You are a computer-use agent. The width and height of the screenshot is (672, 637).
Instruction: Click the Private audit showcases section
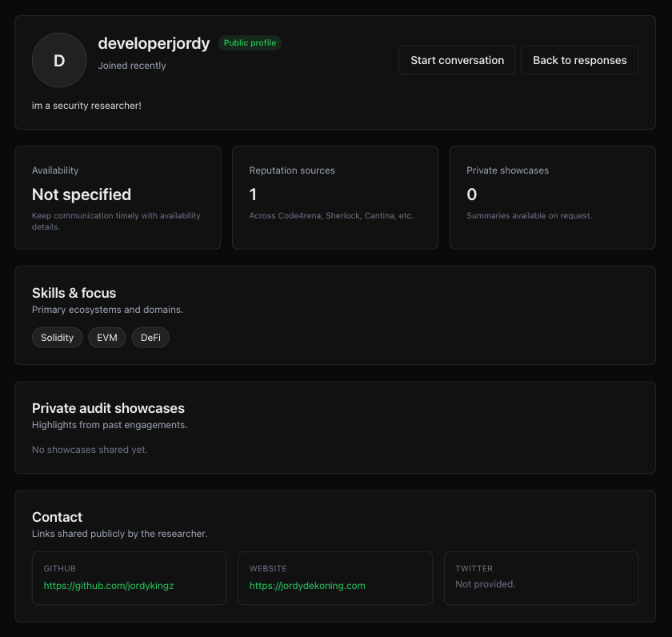point(108,408)
